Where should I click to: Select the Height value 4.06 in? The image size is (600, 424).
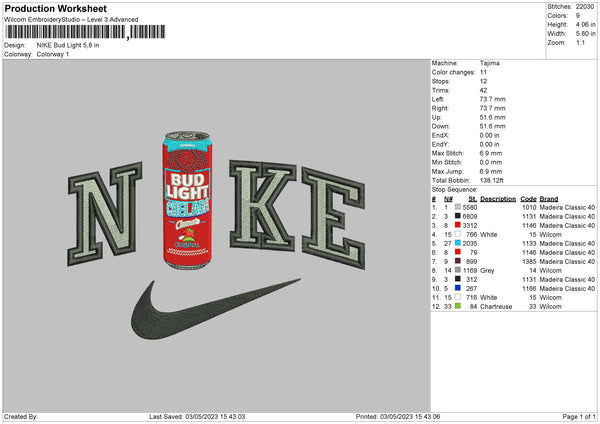pos(585,24)
